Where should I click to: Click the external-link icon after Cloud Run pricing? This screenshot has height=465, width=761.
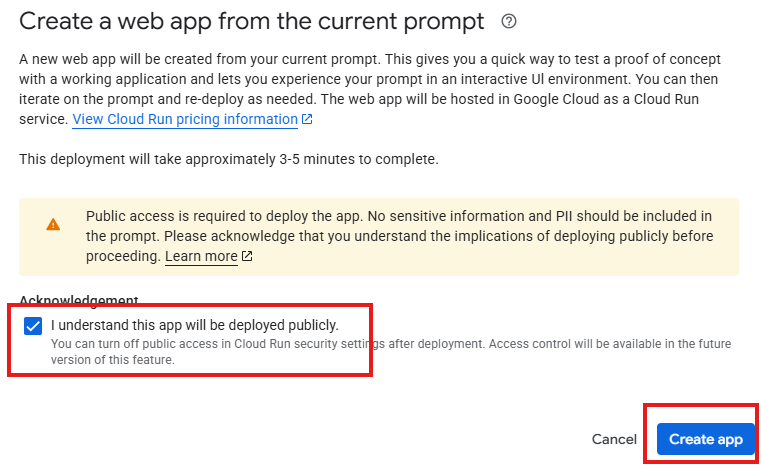click(x=307, y=119)
